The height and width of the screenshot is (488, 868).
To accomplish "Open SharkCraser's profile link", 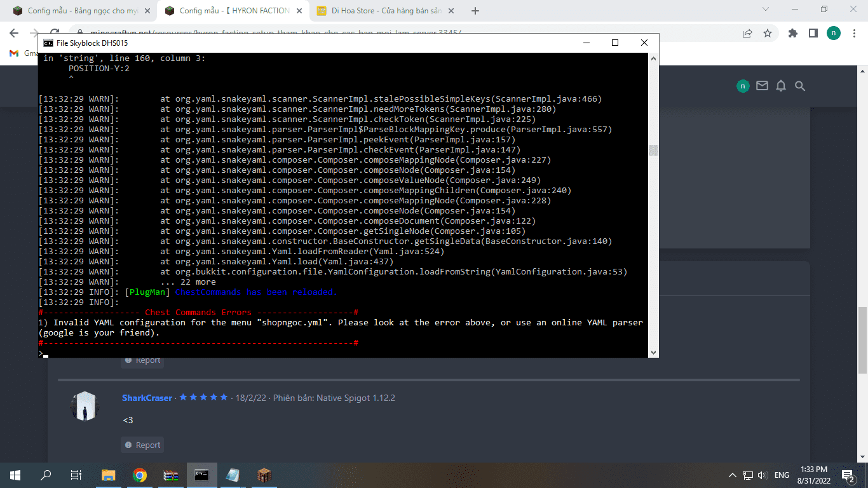I will pyautogui.click(x=147, y=398).
